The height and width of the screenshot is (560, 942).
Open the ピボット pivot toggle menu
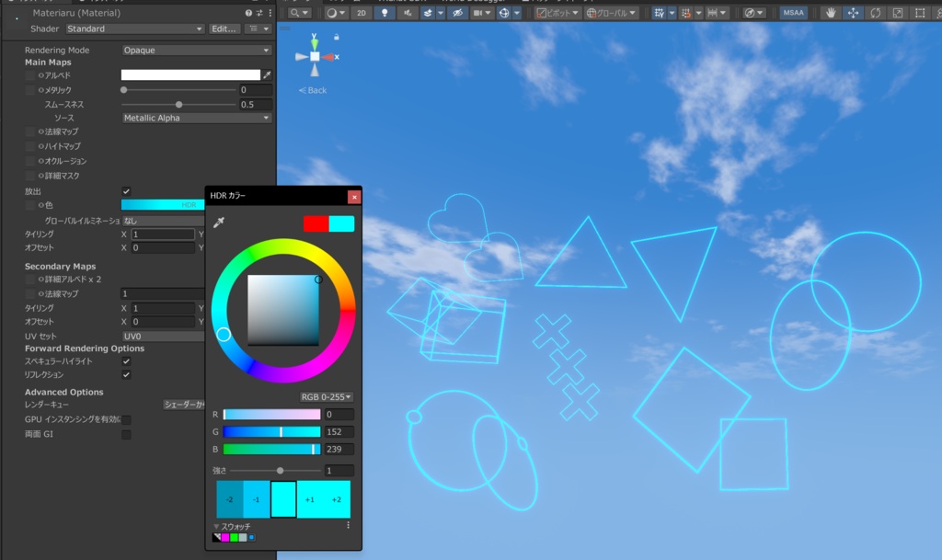(557, 13)
